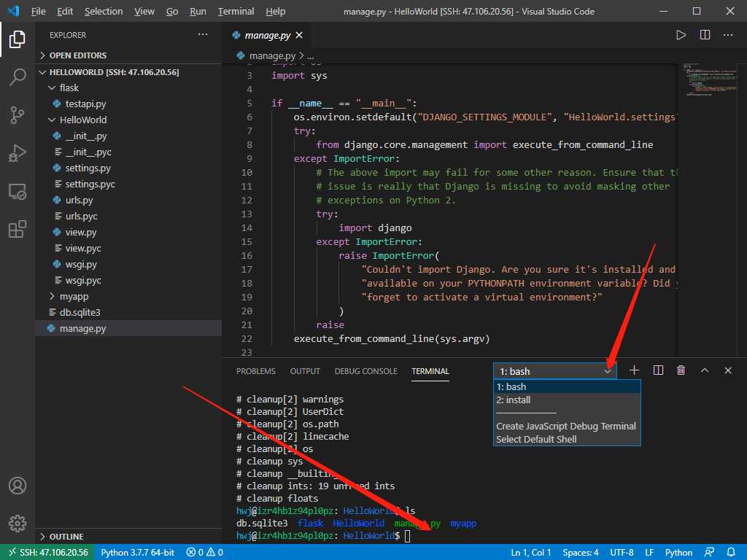Switch to the Problems panel tab
This screenshot has height=560, width=747.
click(x=256, y=371)
